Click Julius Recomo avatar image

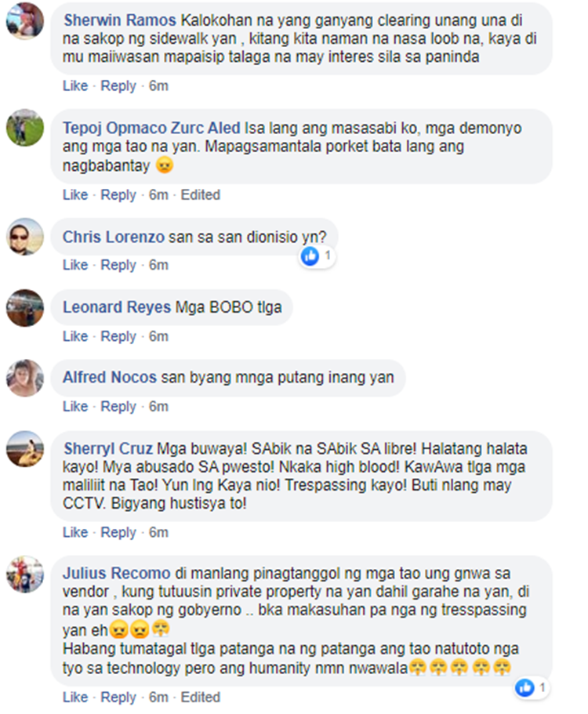25,574
